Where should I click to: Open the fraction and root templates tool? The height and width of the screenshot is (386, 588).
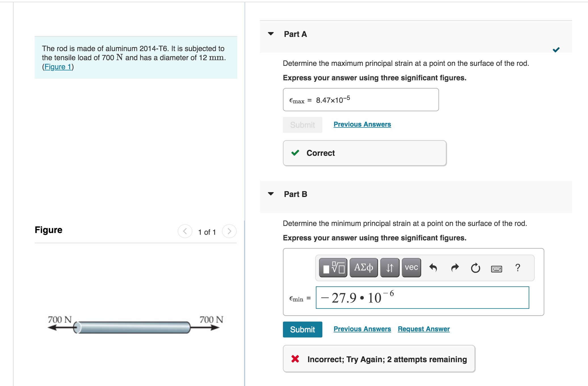coord(333,267)
